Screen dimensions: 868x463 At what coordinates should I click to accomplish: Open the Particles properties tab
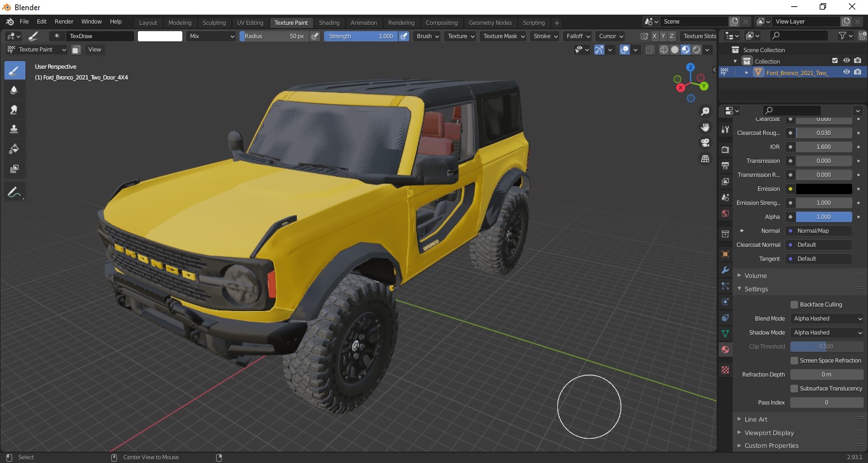pyautogui.click(x=725, y=286)
